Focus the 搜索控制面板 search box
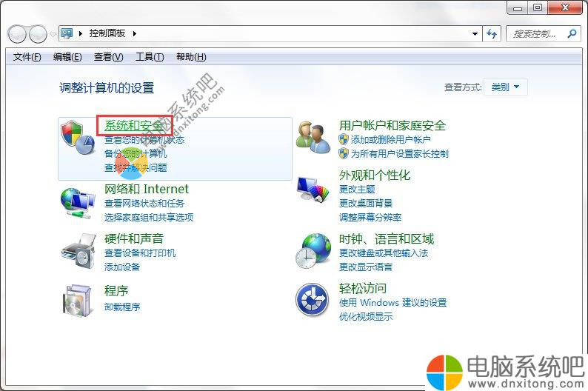The width and height of the screenshot is (588, 391). point(536,34)
